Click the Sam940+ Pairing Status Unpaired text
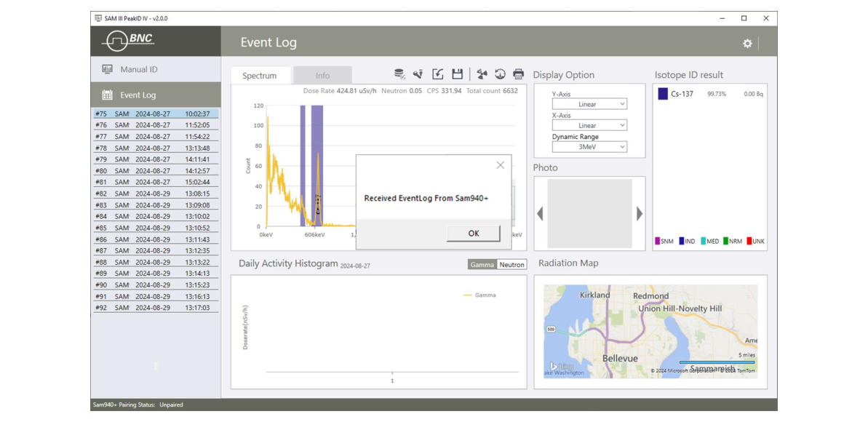Screen dimensions: 868x422 pos(138,405)
